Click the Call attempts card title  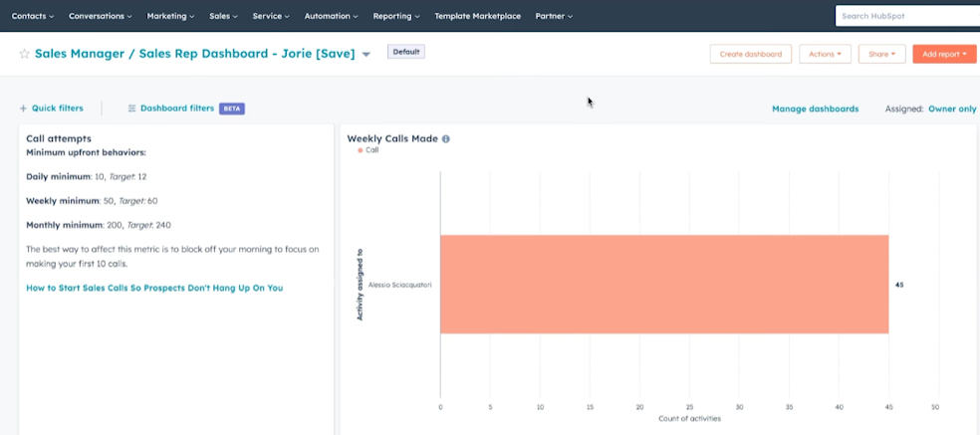pos(59,138)
